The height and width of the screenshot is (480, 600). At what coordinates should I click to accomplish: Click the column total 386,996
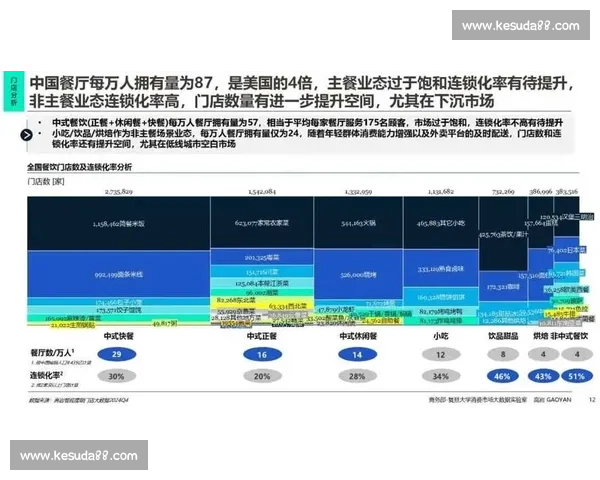click(541, 191)
